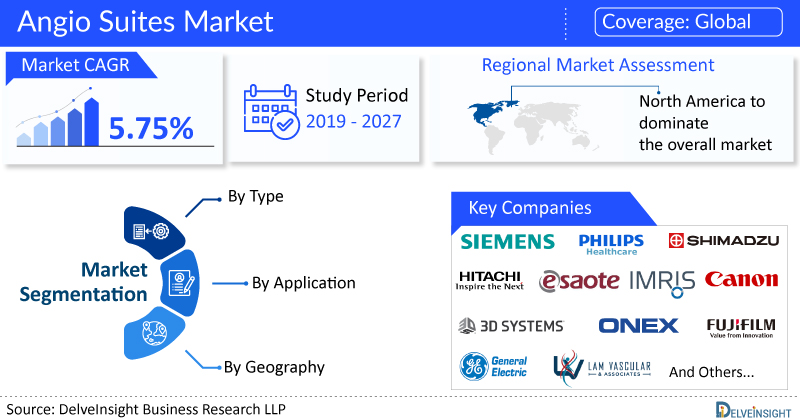Click the Shimadzu logo
The height and width of the screenshot is (420, 800).
click(x=723, y=240)
